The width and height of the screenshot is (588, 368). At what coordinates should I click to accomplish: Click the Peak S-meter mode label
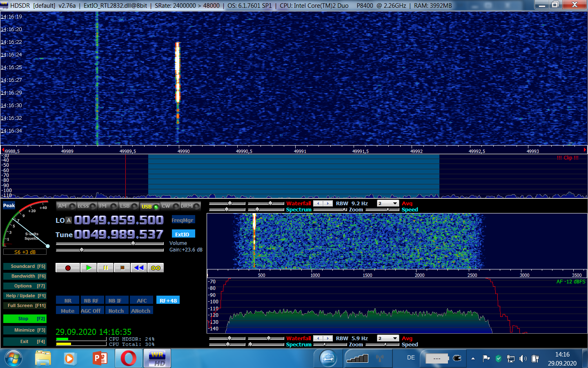[x=9, y=206]
